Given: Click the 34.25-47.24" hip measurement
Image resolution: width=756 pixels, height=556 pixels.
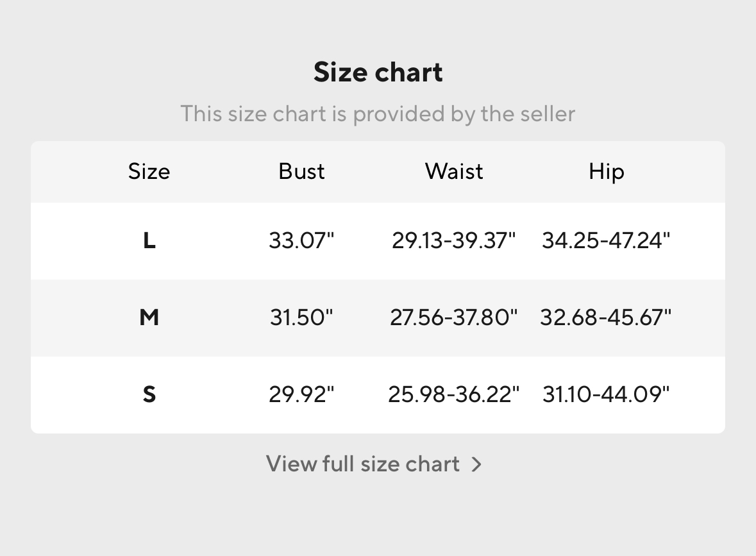Looking at the screenshot, I should pos(606,240).
